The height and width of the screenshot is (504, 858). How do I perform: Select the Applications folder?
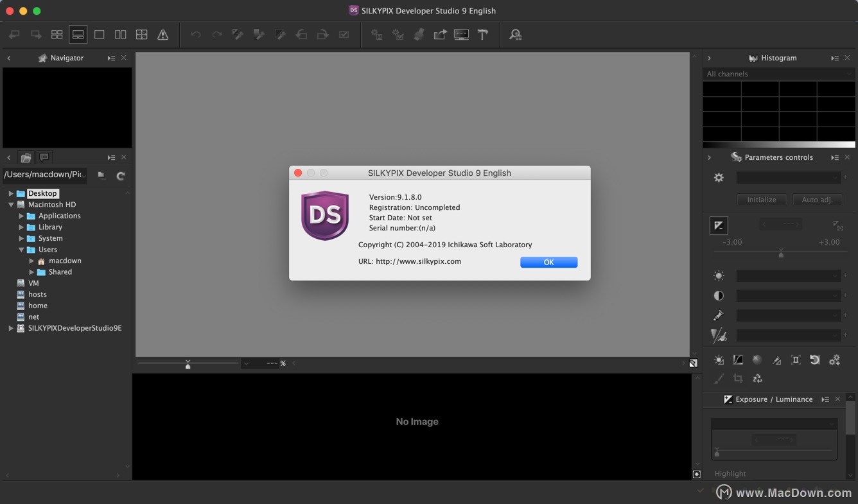[59, 216]
